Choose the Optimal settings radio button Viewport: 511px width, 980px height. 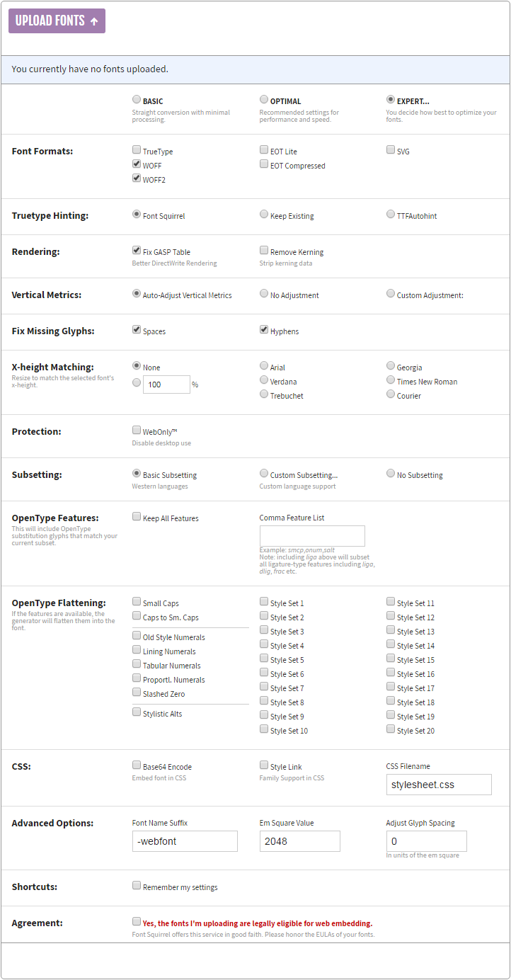tap(264, 100)
